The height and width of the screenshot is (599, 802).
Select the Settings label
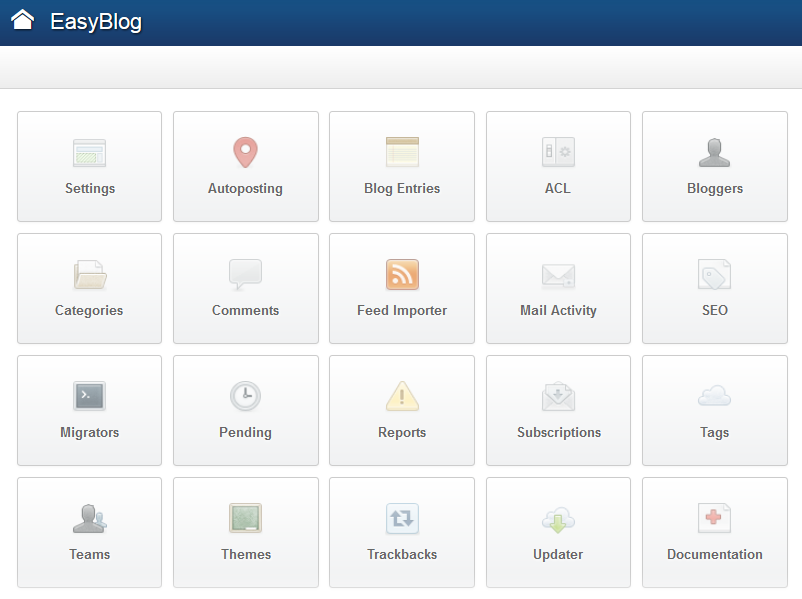pos(90,189)
